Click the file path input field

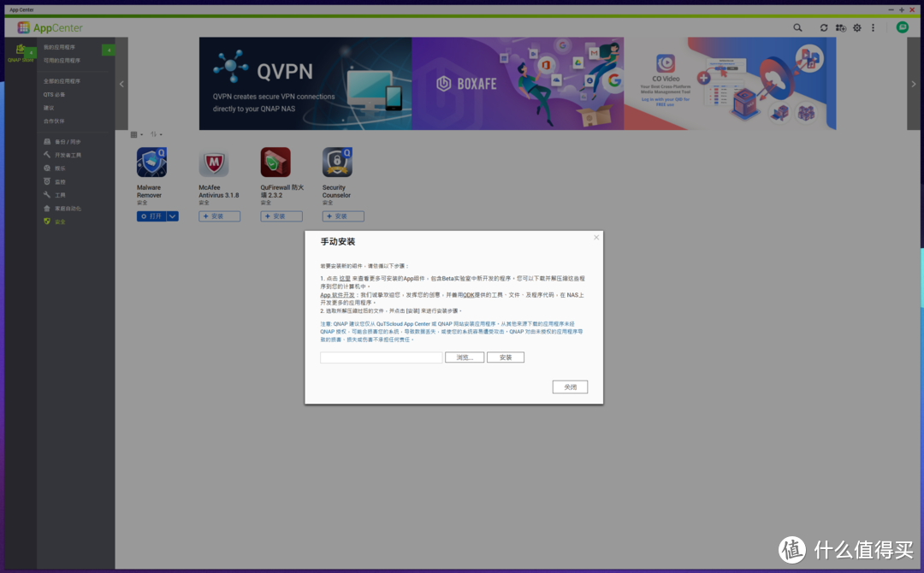coord(382,357)
